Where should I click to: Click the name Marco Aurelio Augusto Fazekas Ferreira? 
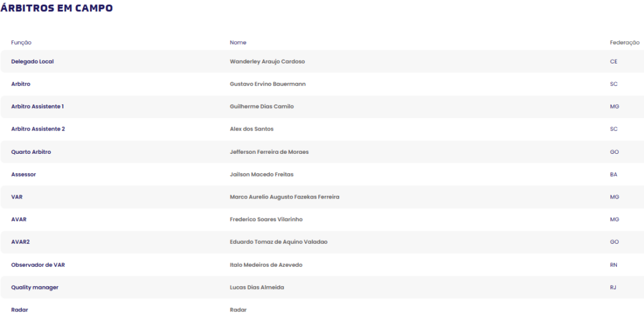(285, 197)
